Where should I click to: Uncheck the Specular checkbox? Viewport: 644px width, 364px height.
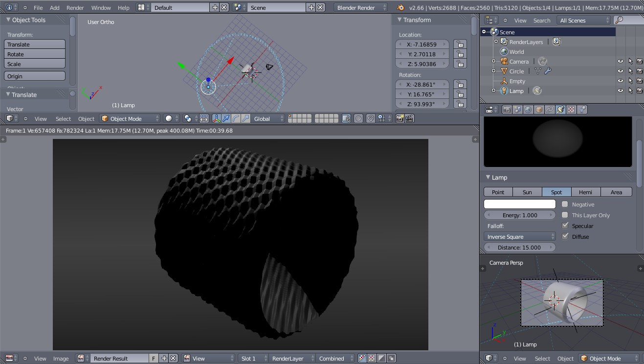565,226
